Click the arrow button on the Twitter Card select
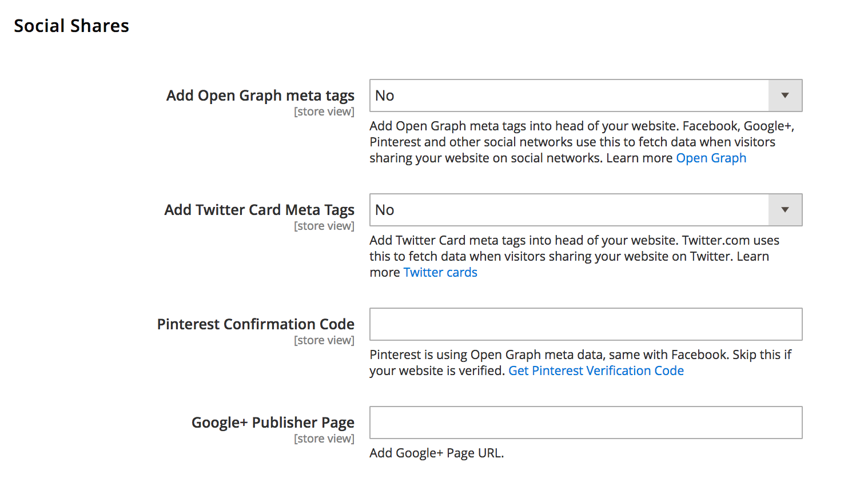 click(x=785, y=210)
